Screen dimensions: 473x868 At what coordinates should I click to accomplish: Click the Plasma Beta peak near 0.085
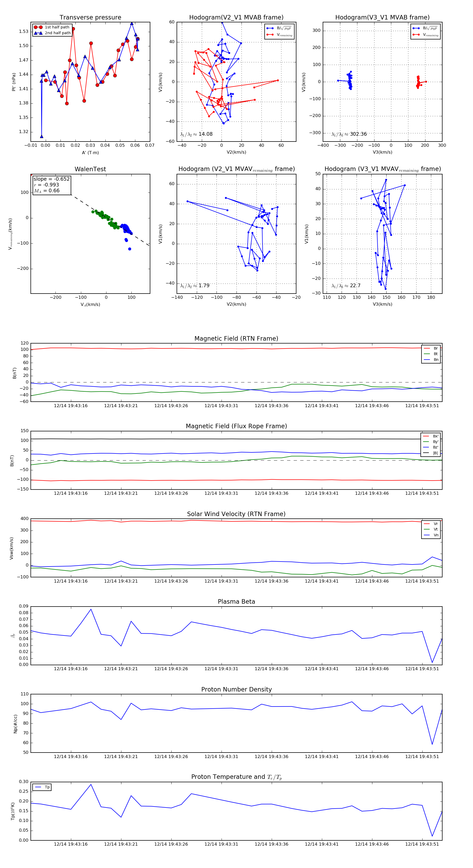pyautogui.click(x=91, y=609)
